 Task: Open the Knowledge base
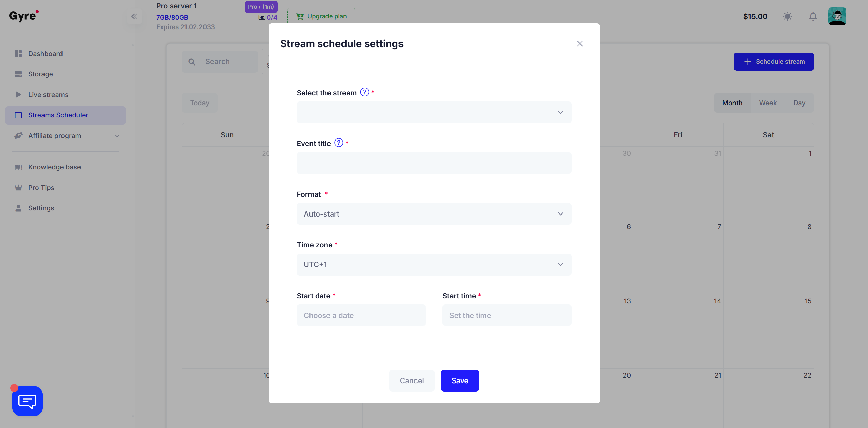[54, 167]
